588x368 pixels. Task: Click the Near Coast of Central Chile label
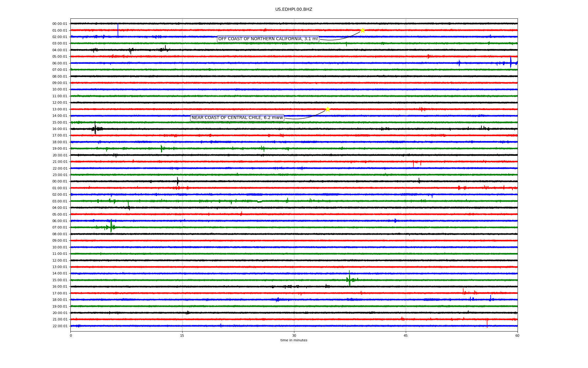(x=237, y=118)
